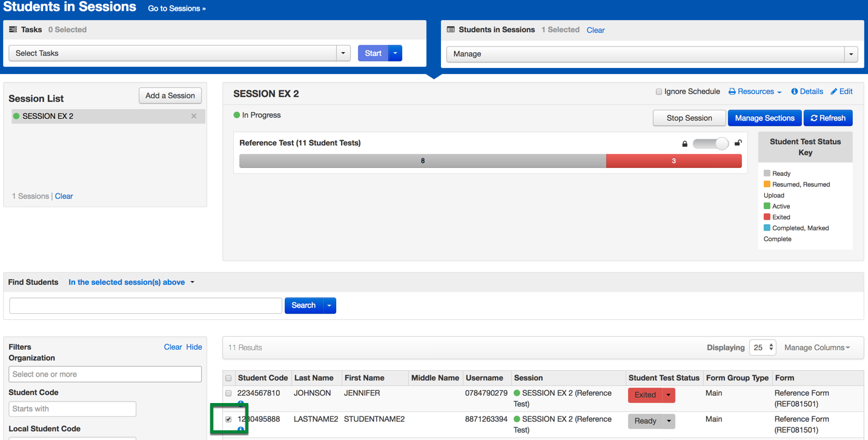Enable the Ignore Schedule checkbox
This screenshot has width=868, height=440.
point(658,92)
